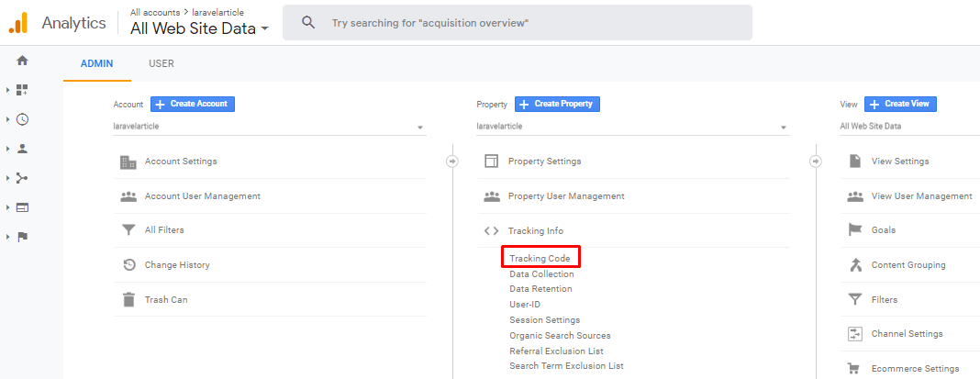Click the Google Analytics logo

click(x=18, y=23)
